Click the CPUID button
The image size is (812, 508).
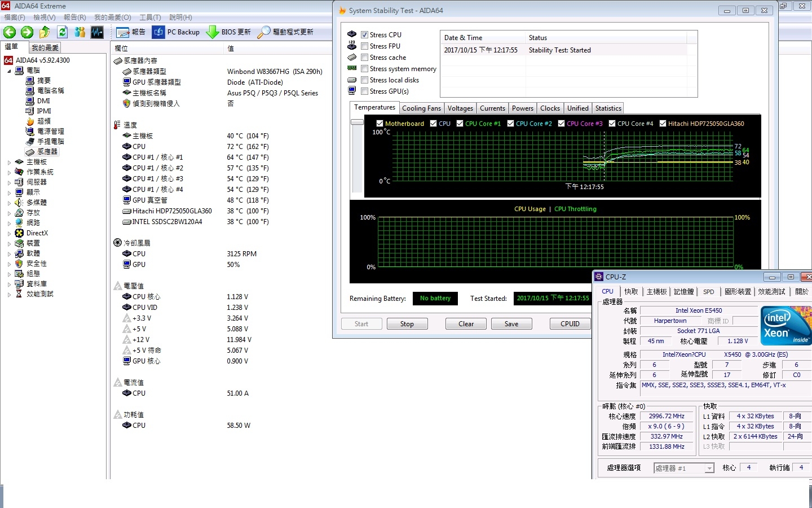[570, 324]
